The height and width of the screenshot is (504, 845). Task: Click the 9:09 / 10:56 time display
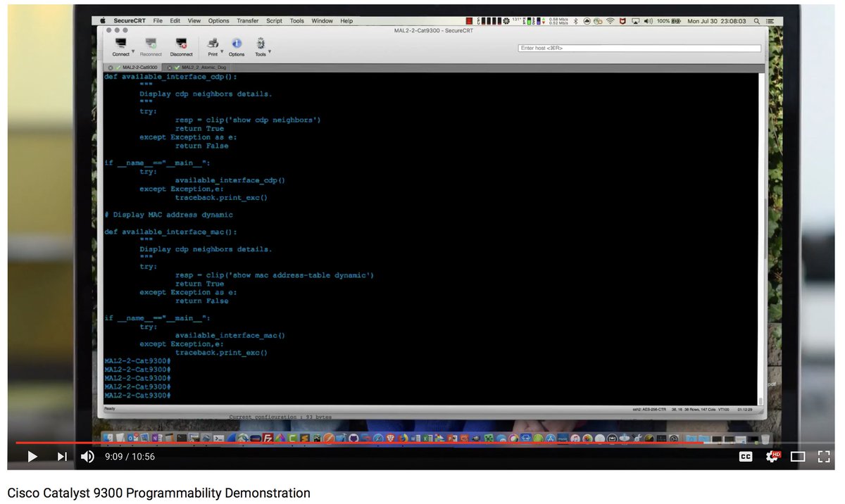pos(130,457)
